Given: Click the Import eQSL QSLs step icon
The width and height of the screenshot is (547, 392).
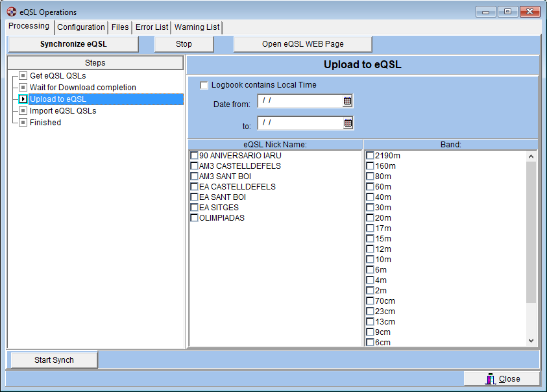Looking at the screenshot, I should pos(23,111).
